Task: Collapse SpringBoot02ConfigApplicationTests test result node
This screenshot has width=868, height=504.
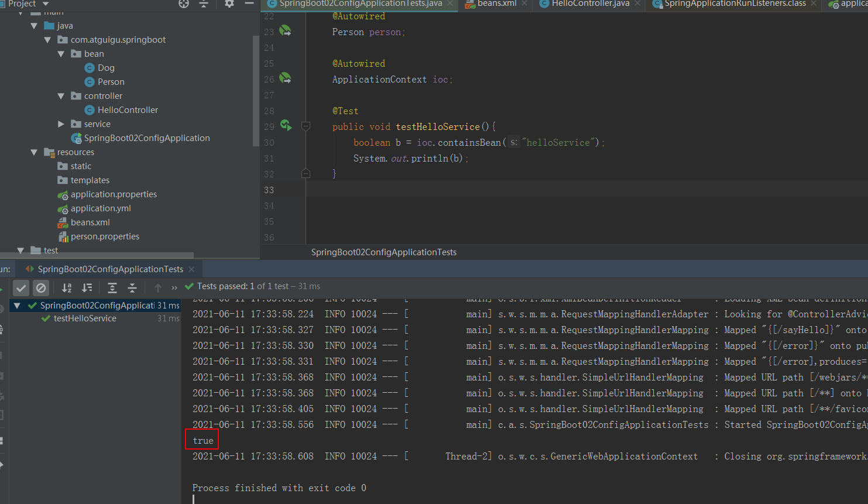Action: [17, 306]
